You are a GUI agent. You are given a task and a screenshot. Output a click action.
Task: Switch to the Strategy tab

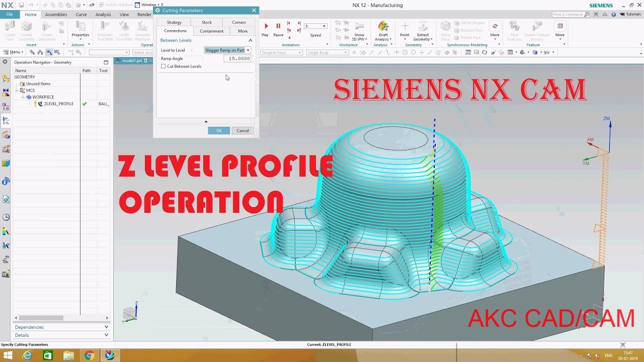click(174, 22)
